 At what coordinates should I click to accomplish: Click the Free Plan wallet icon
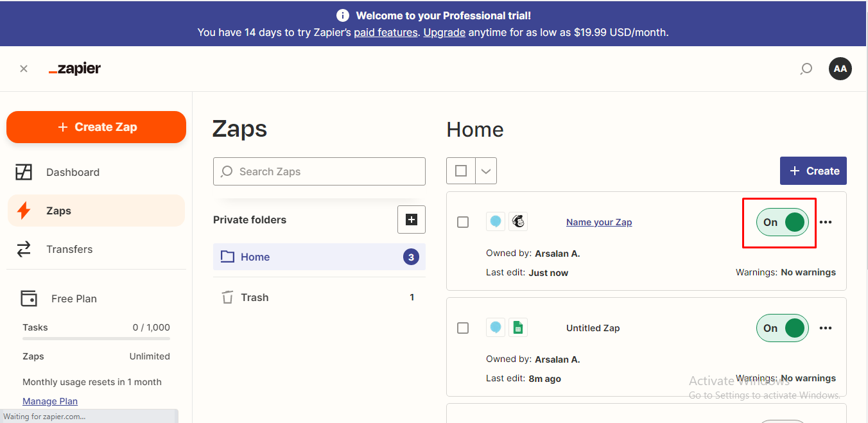pyautogui.click(x=29, y=298)
